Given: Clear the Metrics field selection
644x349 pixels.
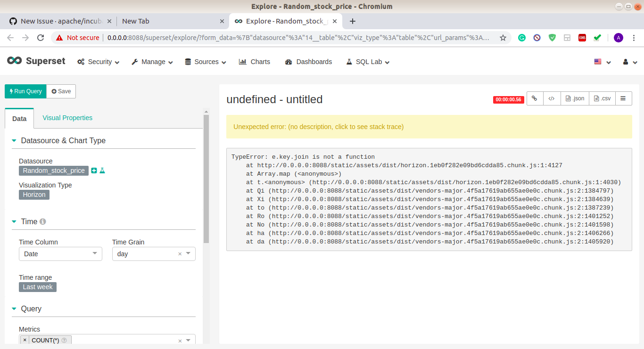Looking at the screenshot, I should tap(179, 340).
